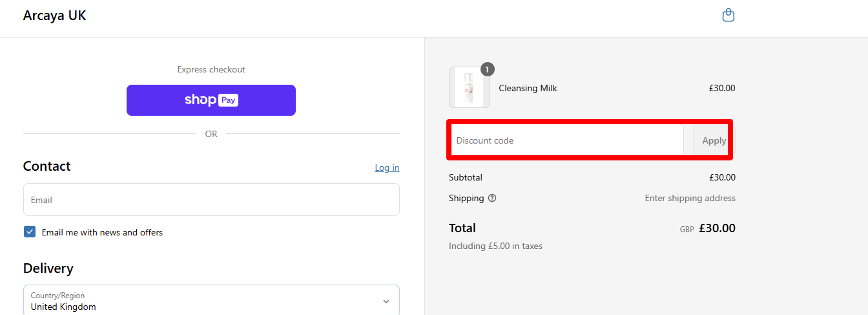Open the shopping bag cart icon
This screenshot has width=868, height=315.
click(728, 15)
